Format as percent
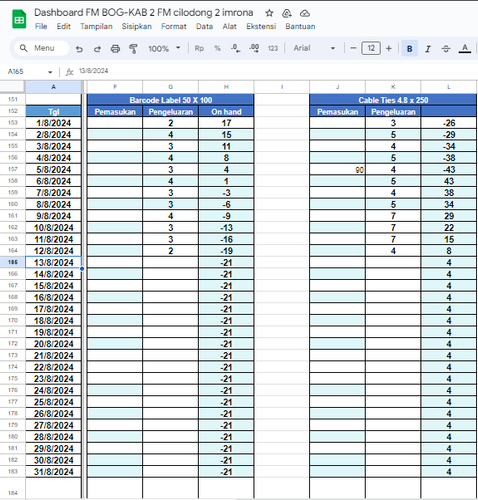 pos(217,49)
